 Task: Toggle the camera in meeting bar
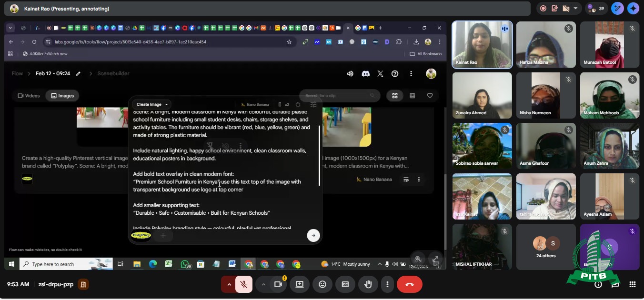[278, 284]
